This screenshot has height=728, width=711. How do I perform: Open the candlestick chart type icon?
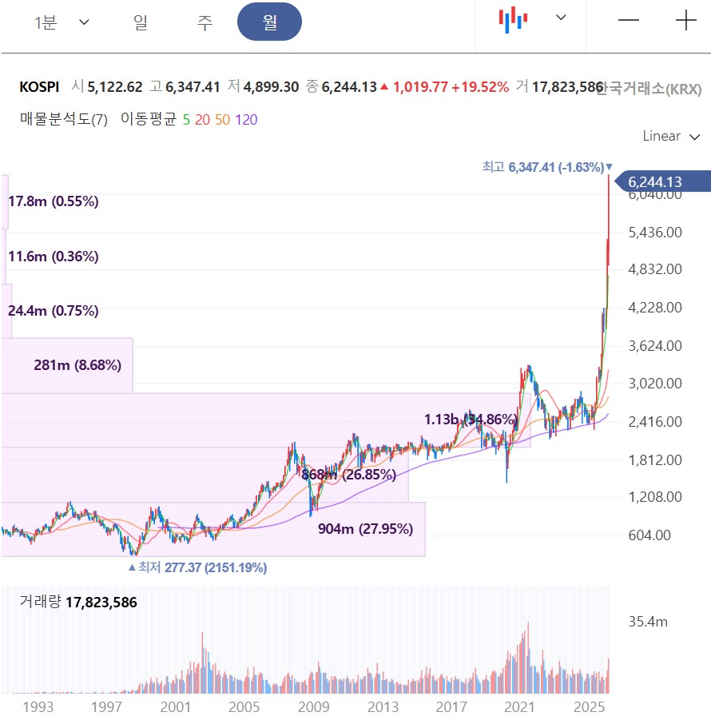pyautogui.click(x=514, y=19)
